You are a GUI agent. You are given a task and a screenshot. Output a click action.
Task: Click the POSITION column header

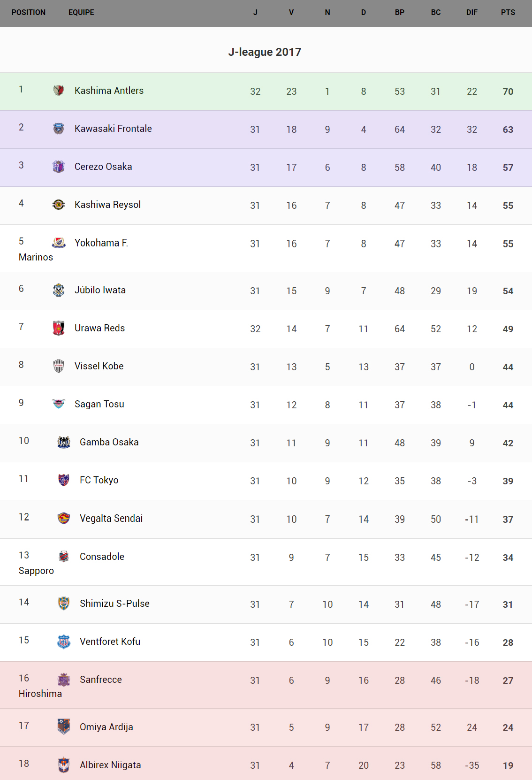pos(29,13)
